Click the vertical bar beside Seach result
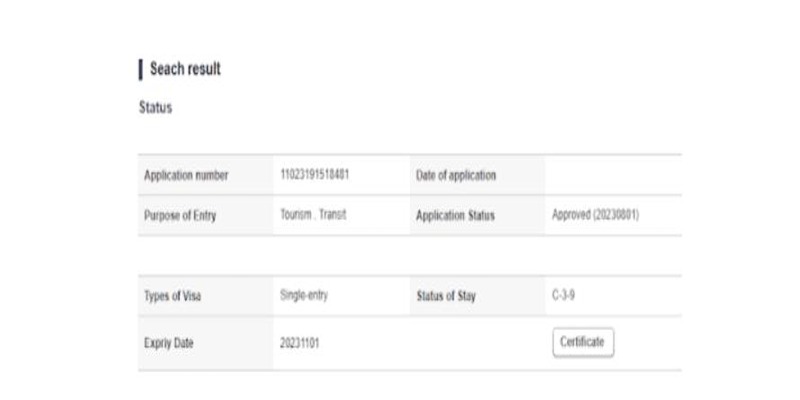This screenshot has height=400, width=800. click(140, 69)
